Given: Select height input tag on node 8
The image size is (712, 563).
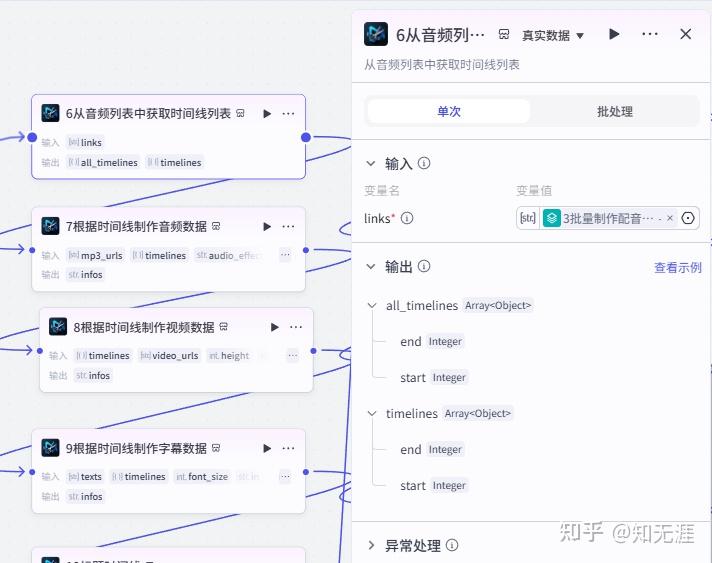Looking at the screenshot, I should [x=229, y=356].
